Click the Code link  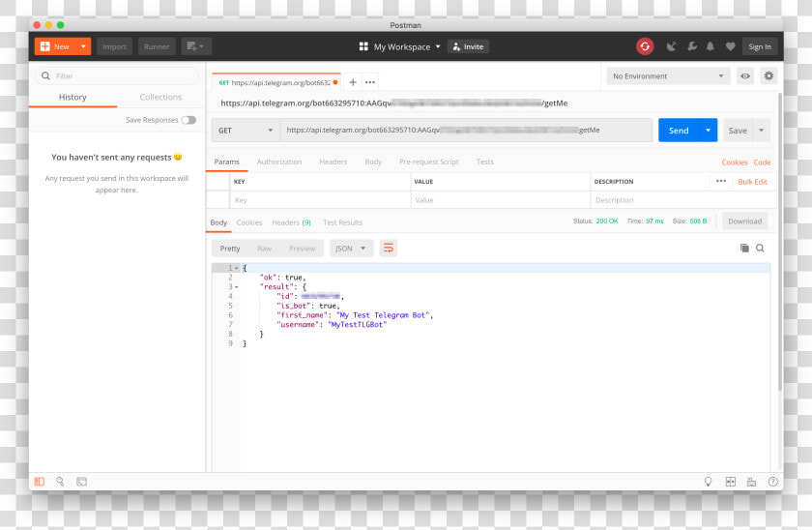(762, 162)
